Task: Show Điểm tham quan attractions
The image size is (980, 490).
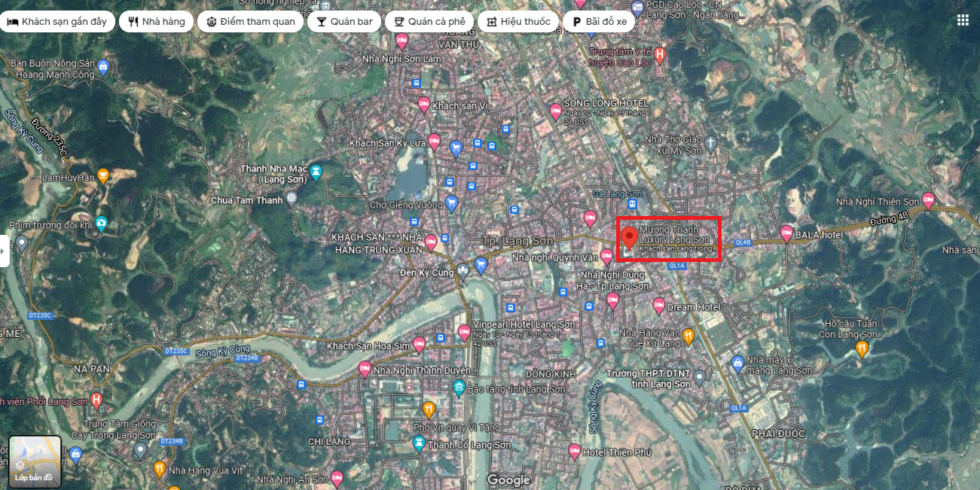Action: click(251, 21)
